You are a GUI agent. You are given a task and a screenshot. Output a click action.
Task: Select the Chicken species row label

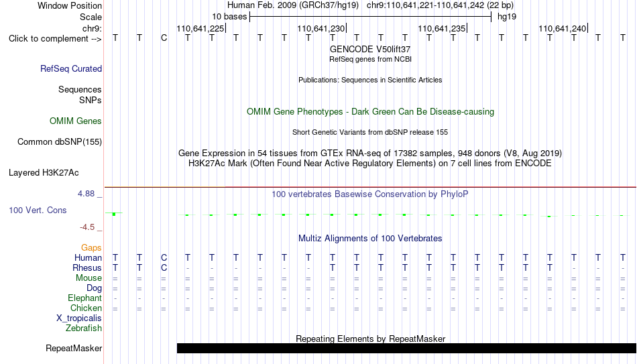pos(86,308)
